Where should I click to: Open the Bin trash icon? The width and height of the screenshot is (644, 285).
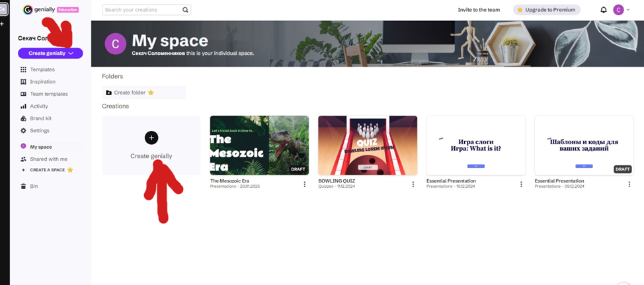point(23,186)
